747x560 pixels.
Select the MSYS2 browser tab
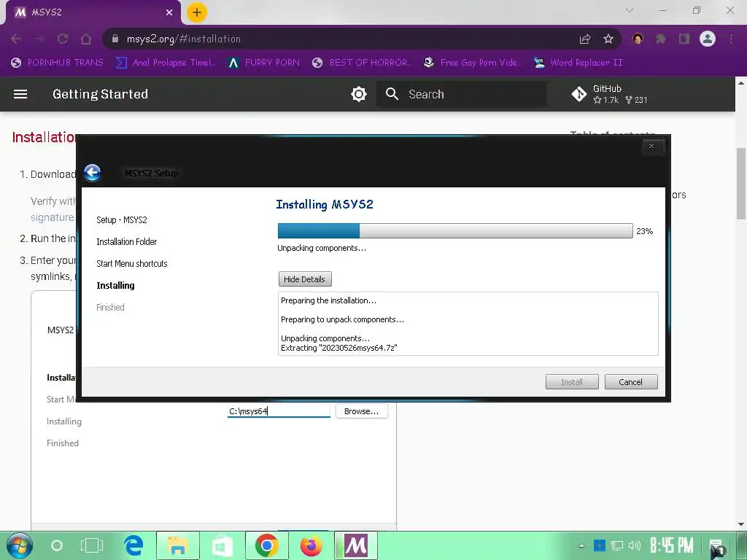[x=93, y=12]
